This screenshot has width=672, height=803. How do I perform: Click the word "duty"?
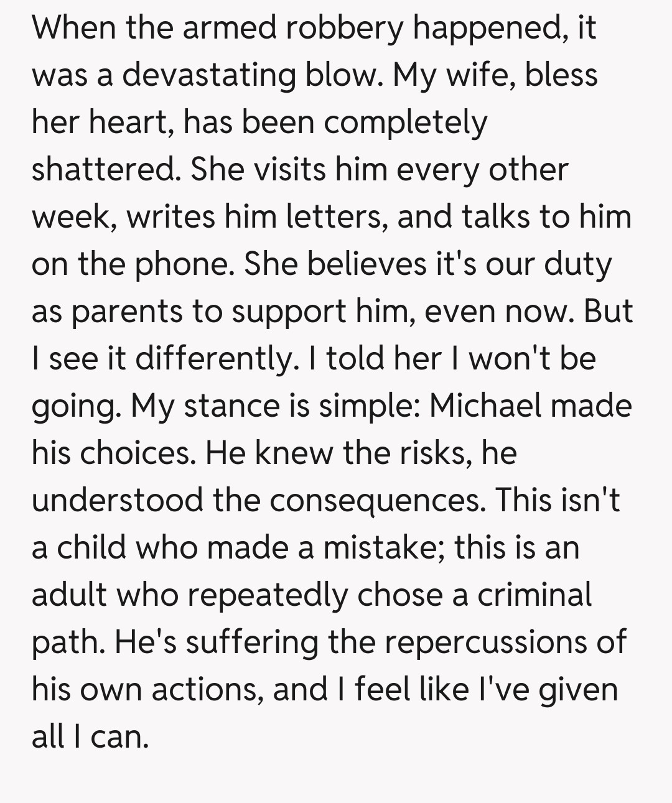tap(578, 264)
